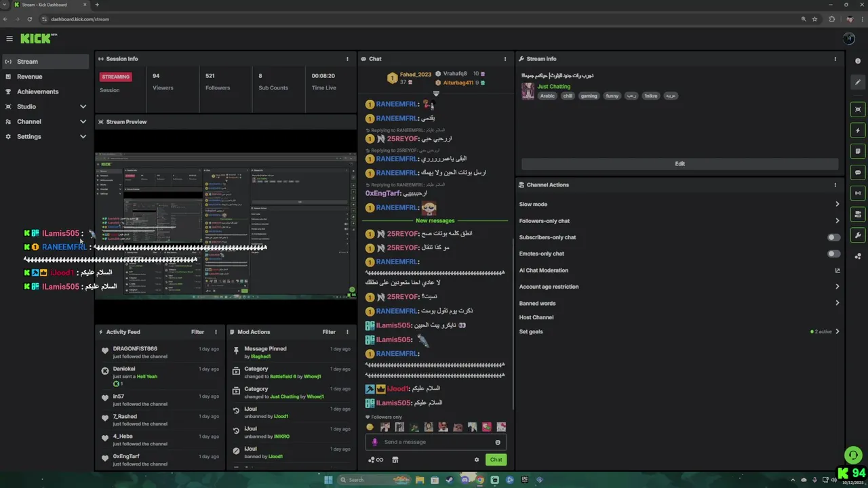Image resolution: width=868 pixels, height=488 pixels.
Task: Open Session Info options menu
Action: (x=348, y=59)
